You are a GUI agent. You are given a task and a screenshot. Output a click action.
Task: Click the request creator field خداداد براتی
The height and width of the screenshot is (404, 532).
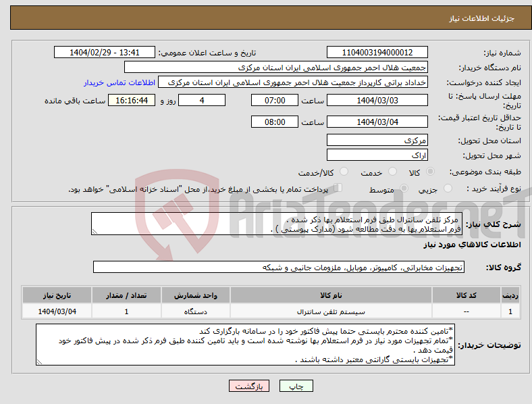point(293,82)
